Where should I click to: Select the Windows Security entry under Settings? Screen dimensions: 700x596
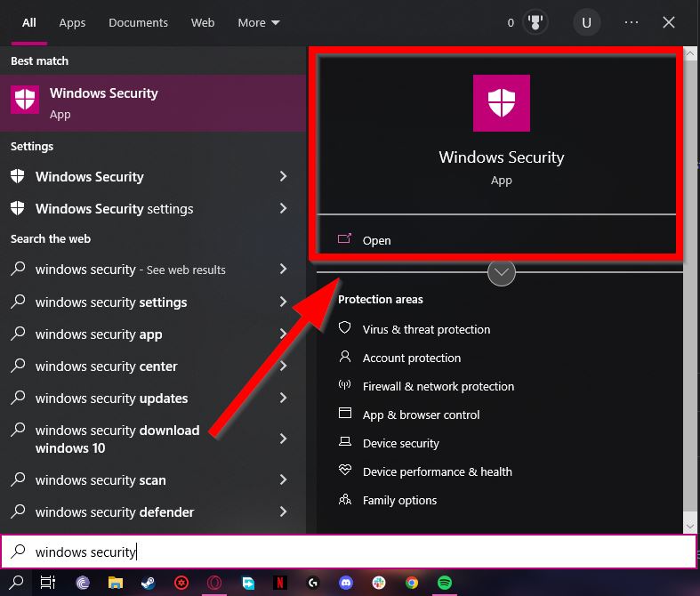[153, 176]
